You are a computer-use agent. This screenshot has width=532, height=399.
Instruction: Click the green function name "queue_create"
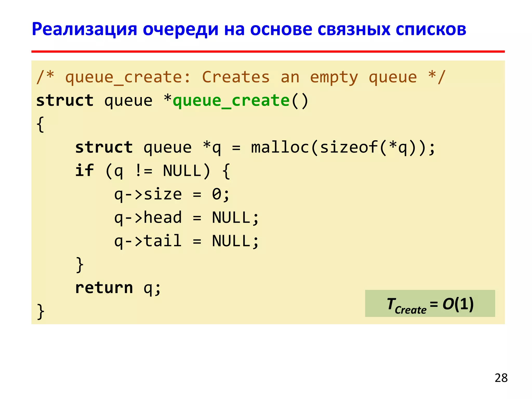(x=231, y=101)
